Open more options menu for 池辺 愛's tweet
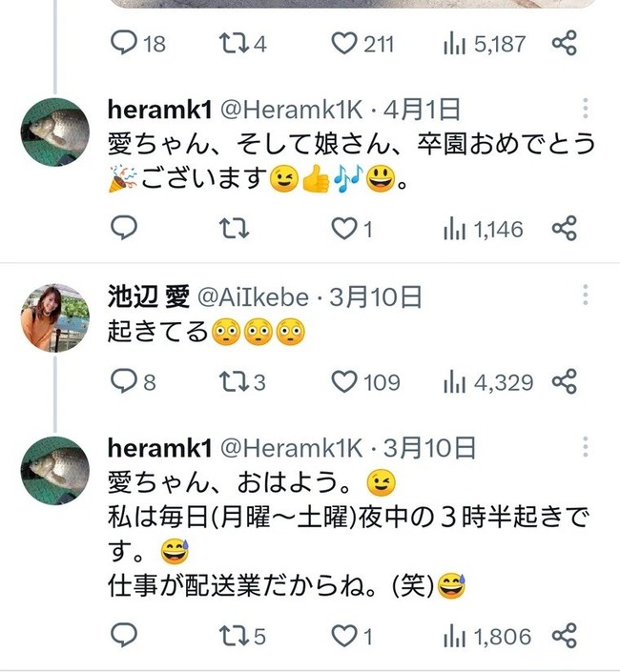This screenshot has width=620, height=672. pyautogui.click(x=586, y=295)
